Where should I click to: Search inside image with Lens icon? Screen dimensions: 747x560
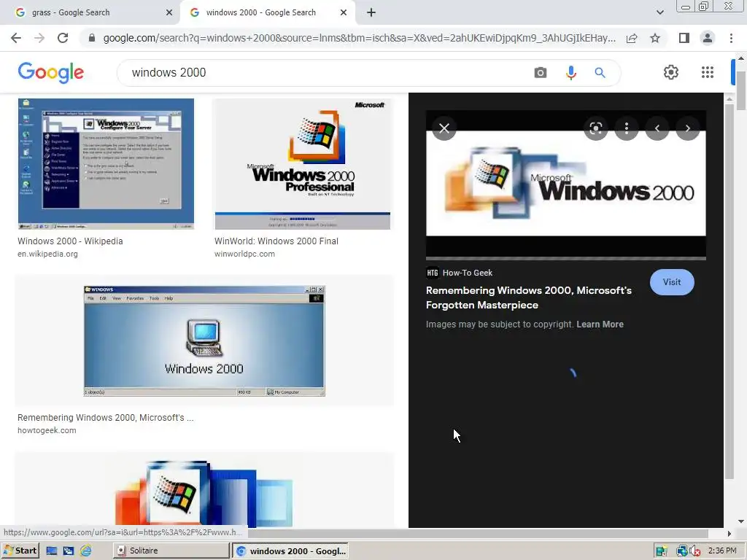pyautogui.click(x=596, y=128)
